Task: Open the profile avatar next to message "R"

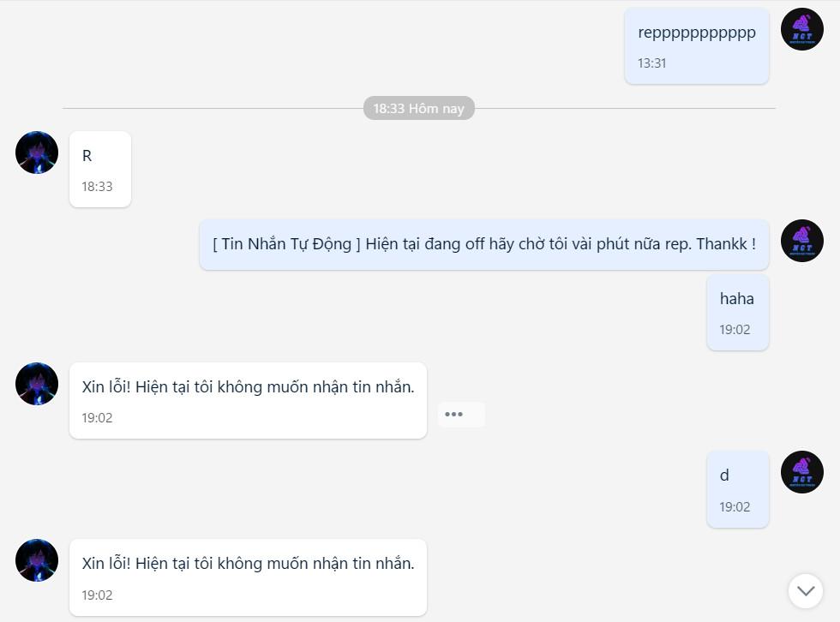Action: [37, 153]
